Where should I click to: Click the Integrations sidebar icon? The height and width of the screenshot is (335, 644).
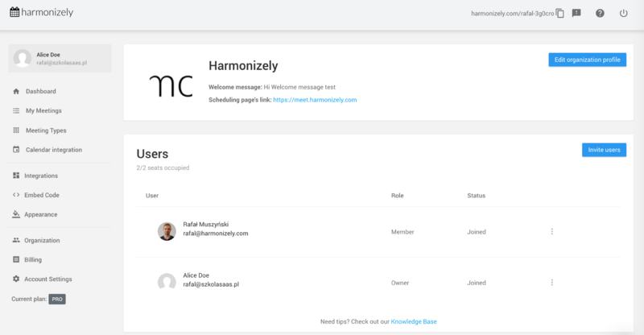16,176
